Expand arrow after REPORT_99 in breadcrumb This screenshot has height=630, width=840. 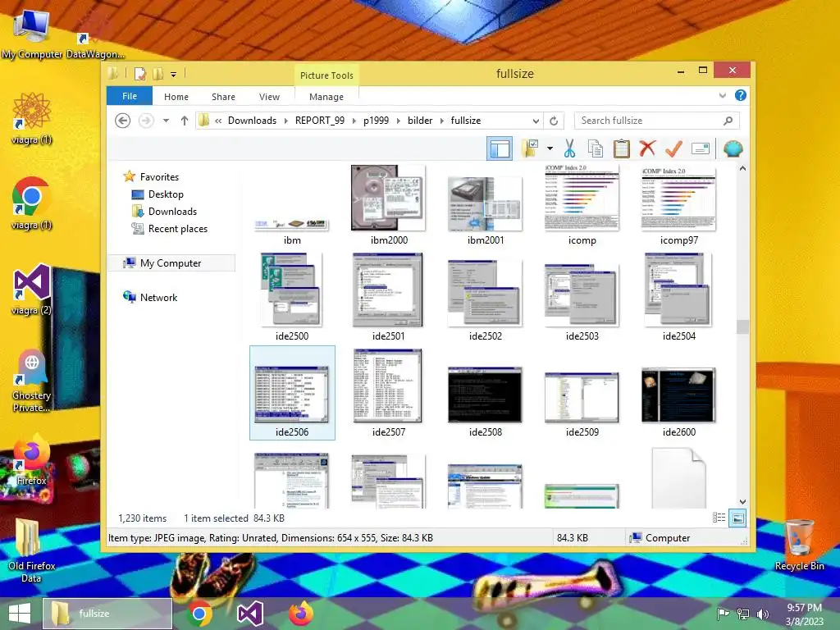pyautogui.click(x=354, y=121)
